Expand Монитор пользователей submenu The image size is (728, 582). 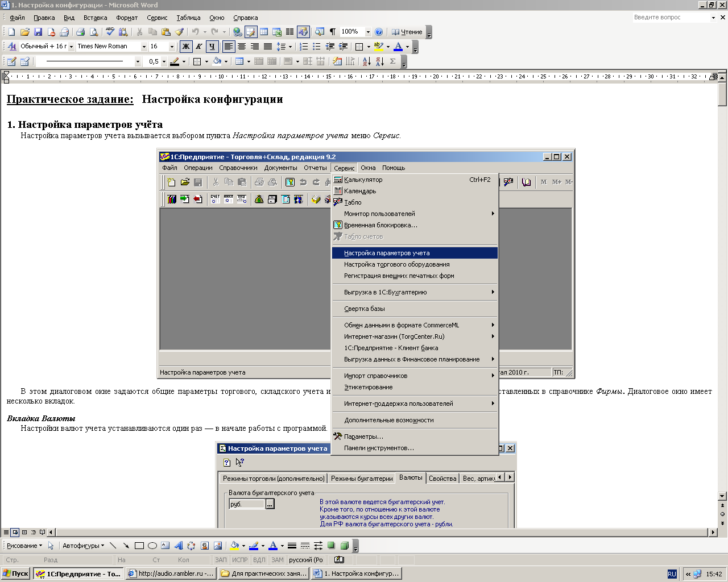pyautogui.click(x=415, y=214)
